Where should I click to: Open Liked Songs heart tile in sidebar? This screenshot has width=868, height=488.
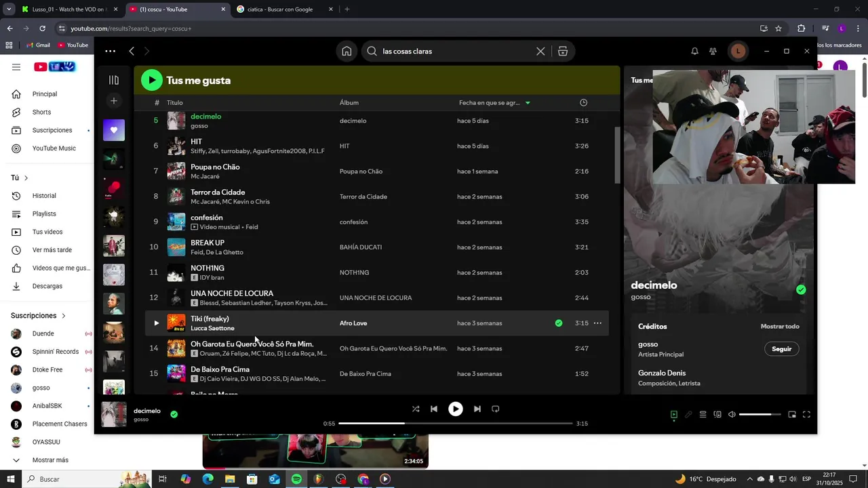tap(114, 130)
